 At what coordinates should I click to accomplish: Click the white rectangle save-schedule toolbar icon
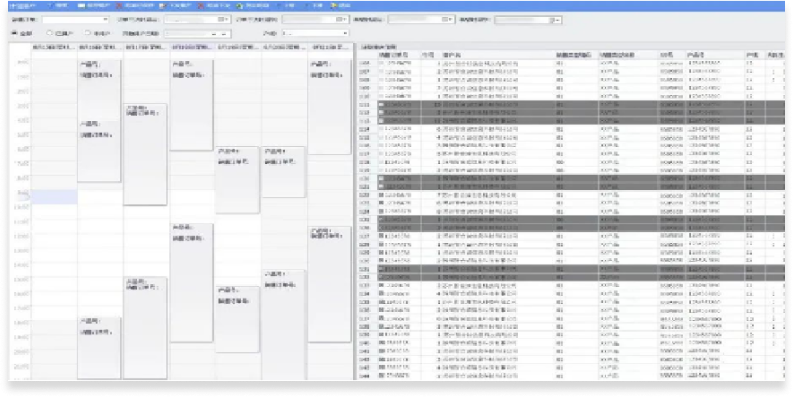(x=81, y=6)
